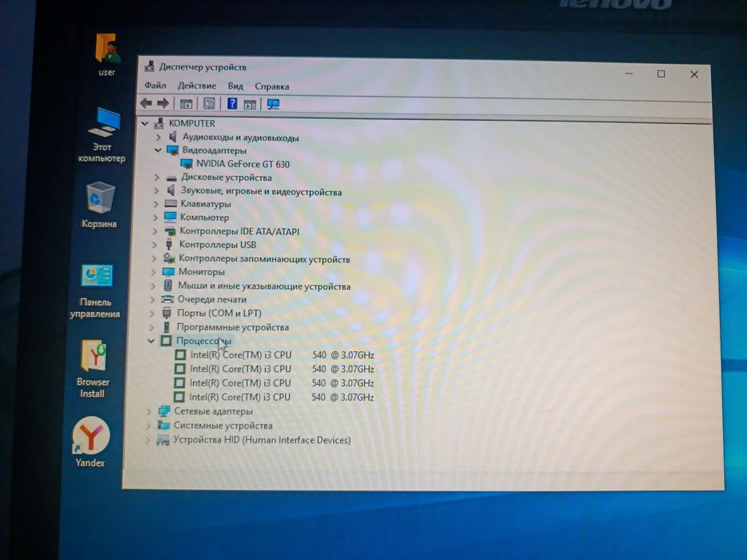Toggle the console tree view toolbar icon
Viewport: 747px width, 560px height.
[186, 103]
